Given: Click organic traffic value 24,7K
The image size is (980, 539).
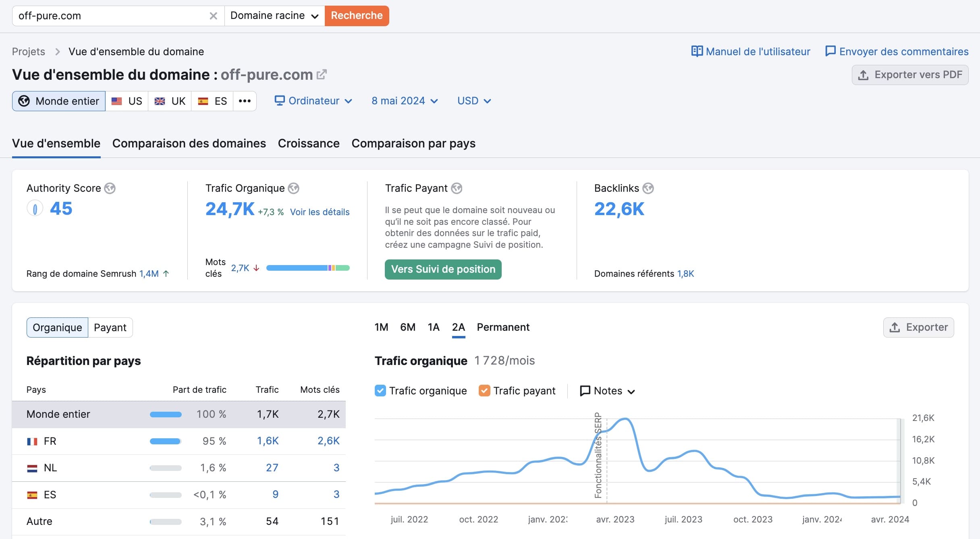Looking at the screenshot, I should [x=230, y=209].
